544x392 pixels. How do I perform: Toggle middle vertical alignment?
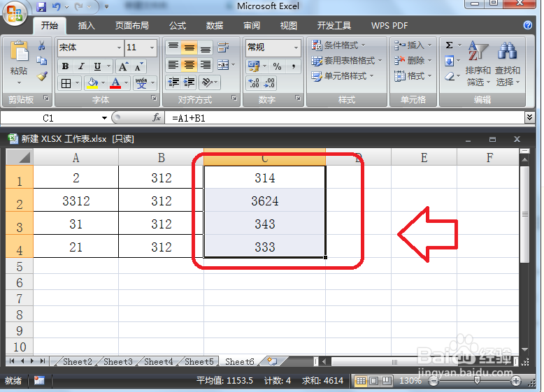coord(189,47)
